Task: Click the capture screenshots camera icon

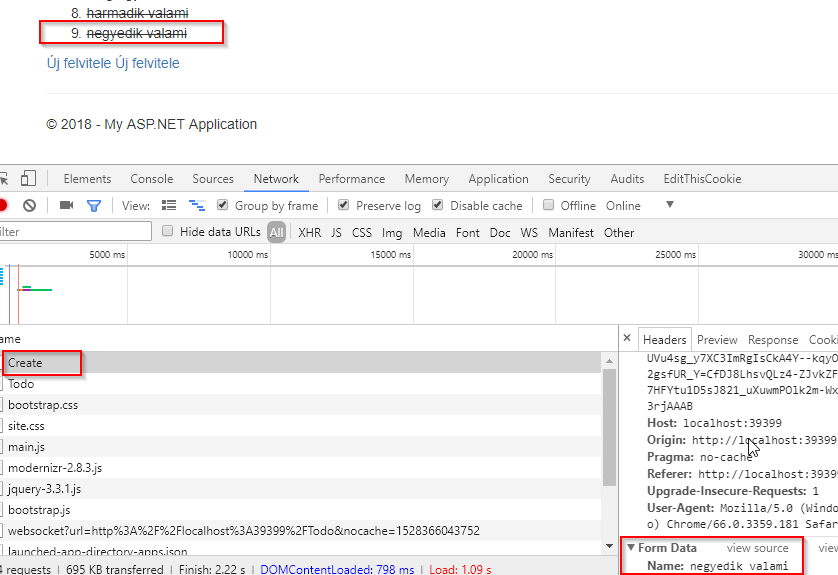Action: pos(67,205)
